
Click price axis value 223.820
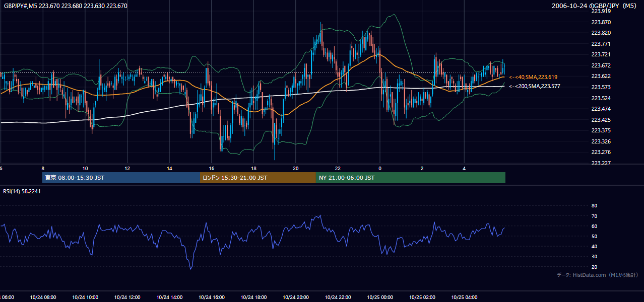(601, 33)
